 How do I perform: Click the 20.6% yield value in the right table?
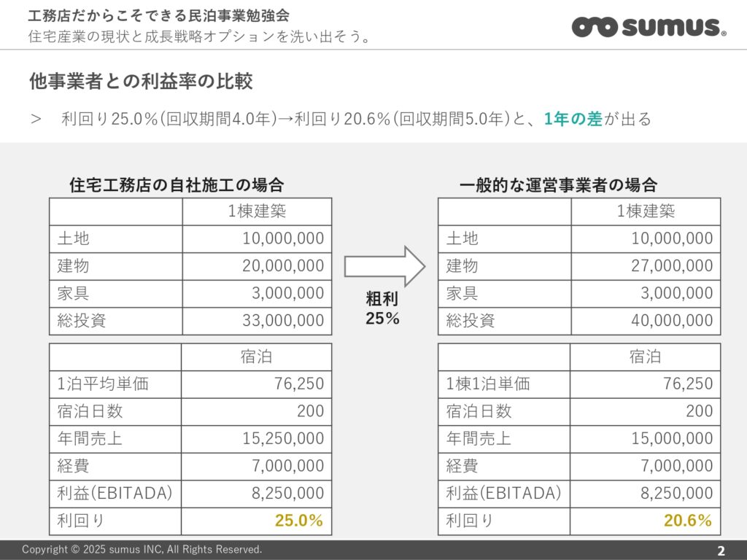688,521
